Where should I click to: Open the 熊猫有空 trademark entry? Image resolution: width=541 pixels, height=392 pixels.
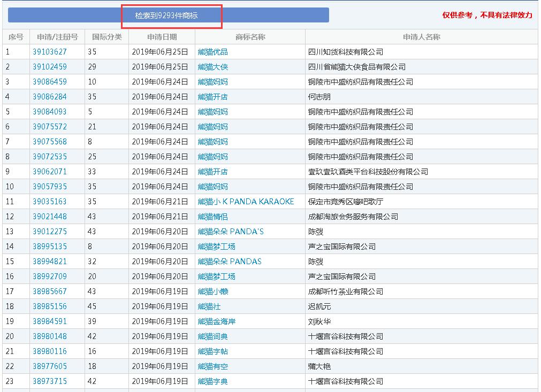tap(212, 366)
